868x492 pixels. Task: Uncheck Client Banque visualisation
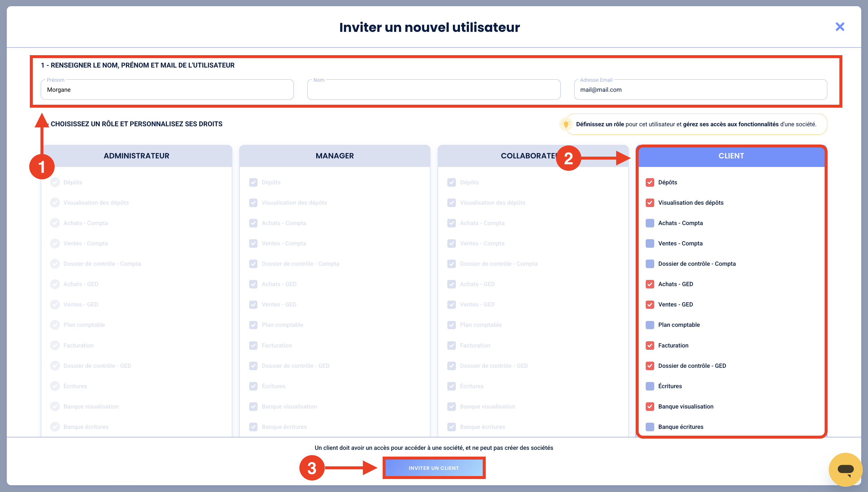point(650,406)
